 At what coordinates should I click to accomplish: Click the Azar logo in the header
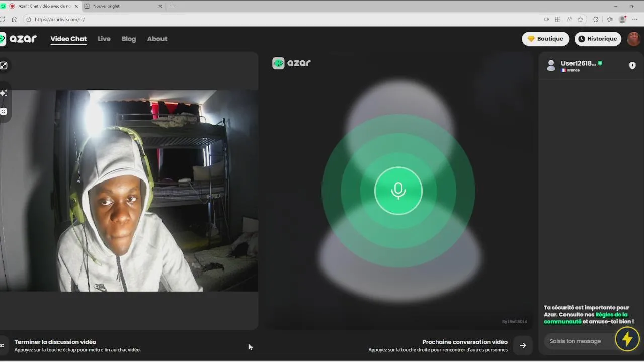[x=19, y=39]
